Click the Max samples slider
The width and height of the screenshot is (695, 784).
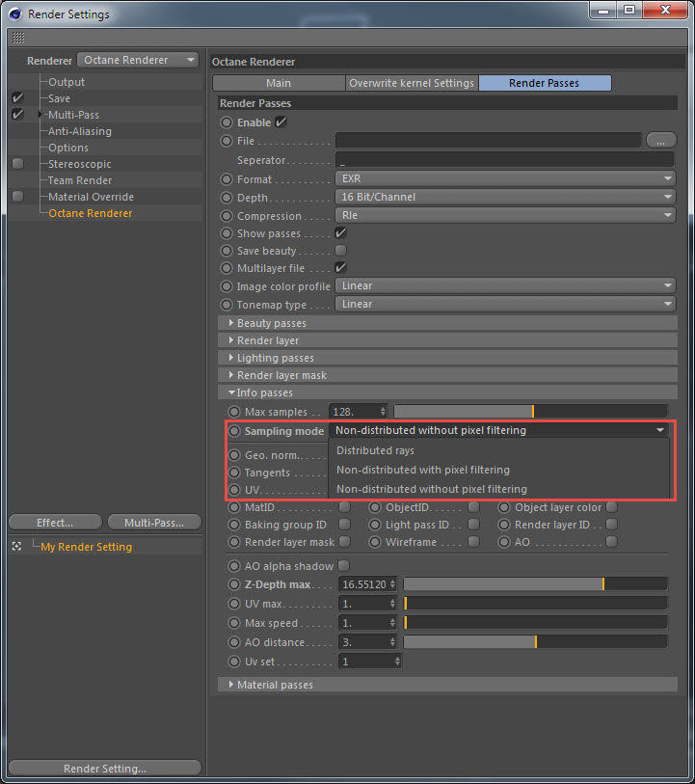tap(530, 412)
